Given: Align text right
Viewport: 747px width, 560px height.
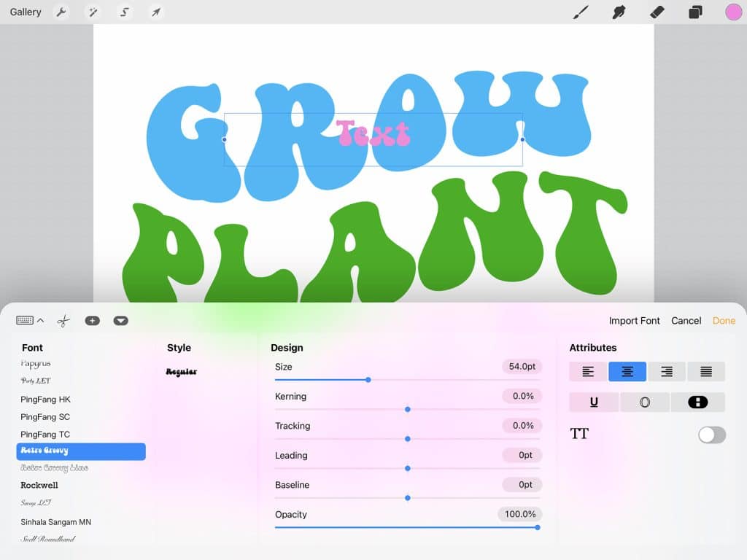Looking at the screenshot, I should [667, 372].
